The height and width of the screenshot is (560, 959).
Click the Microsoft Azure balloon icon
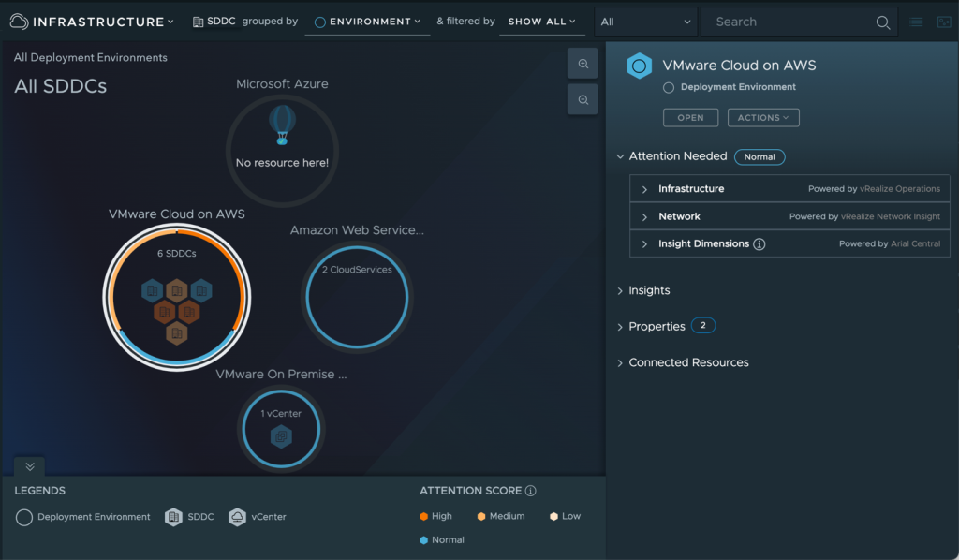pos(282,125)
